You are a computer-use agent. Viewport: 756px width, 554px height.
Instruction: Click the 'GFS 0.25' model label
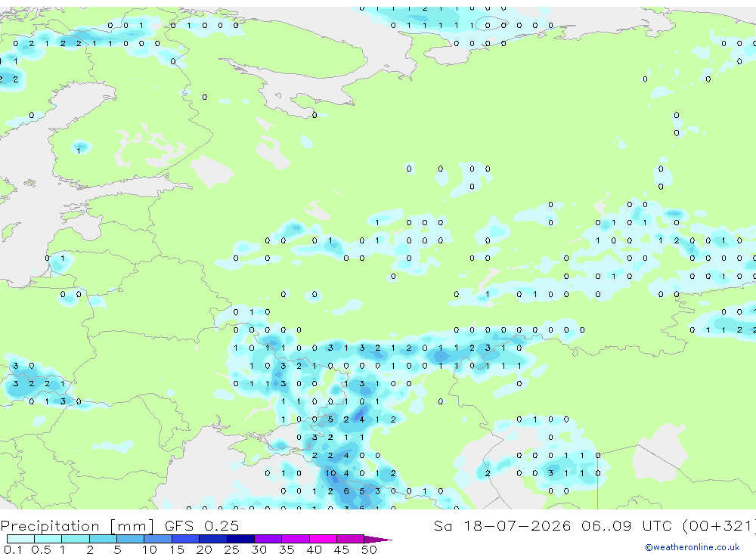click(202, 525)
